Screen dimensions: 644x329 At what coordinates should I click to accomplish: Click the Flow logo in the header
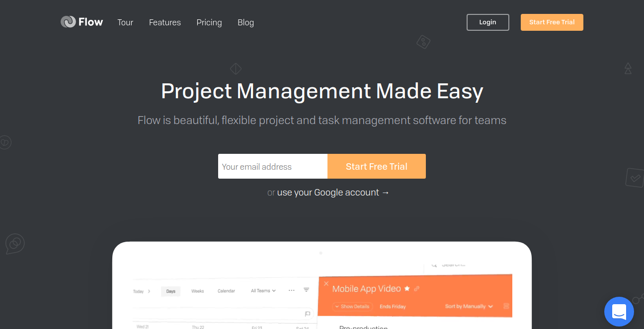coord(82,22)
